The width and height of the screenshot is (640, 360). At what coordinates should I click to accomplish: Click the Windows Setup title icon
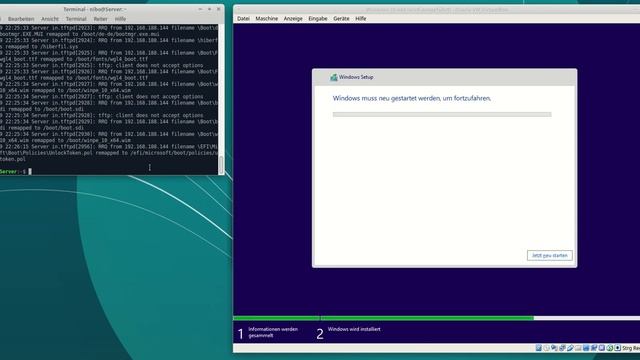point(333,77)
